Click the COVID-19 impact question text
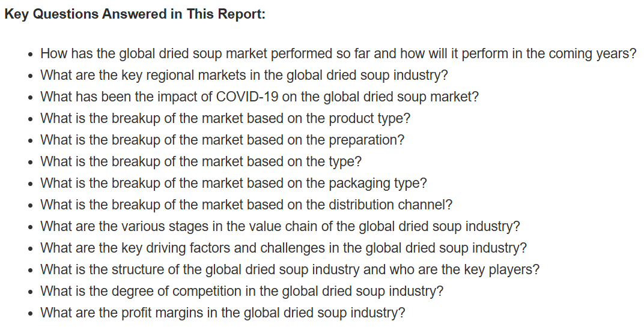Screen dimensions: 644x327 (x=260, y=97)
